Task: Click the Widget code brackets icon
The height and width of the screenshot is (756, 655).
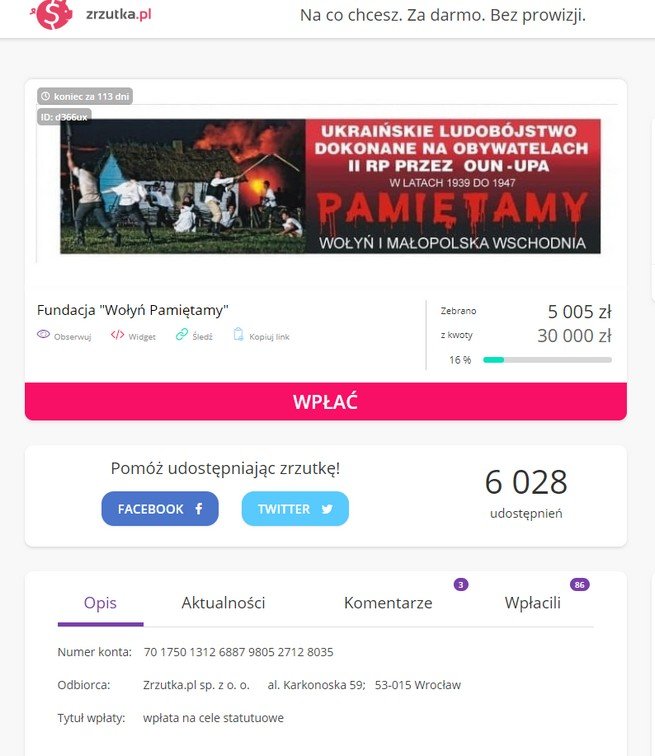Action: tap(117, 335)
